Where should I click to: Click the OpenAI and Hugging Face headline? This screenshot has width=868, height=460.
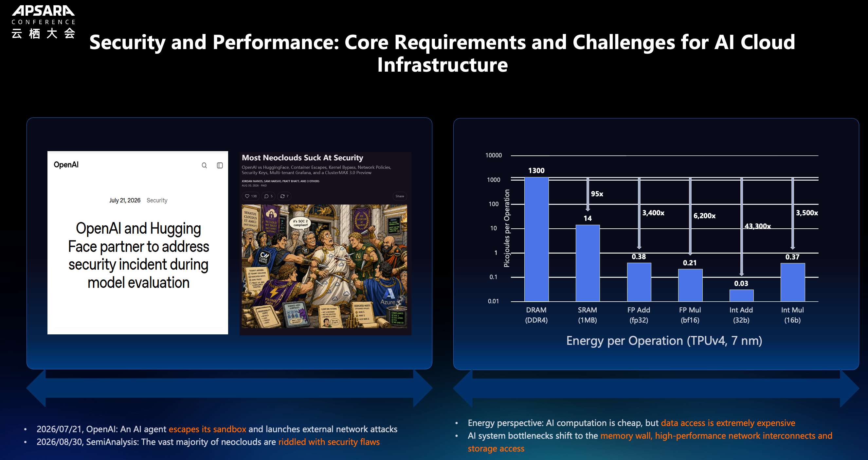click(x=138, y=255)
